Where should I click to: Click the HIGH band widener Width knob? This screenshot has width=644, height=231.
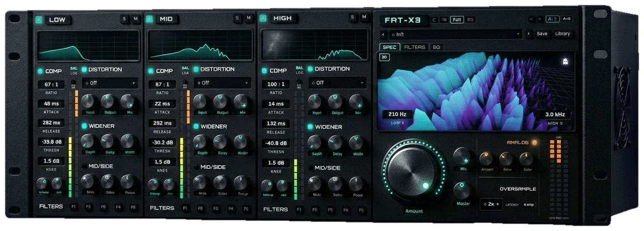click(356, 142)
